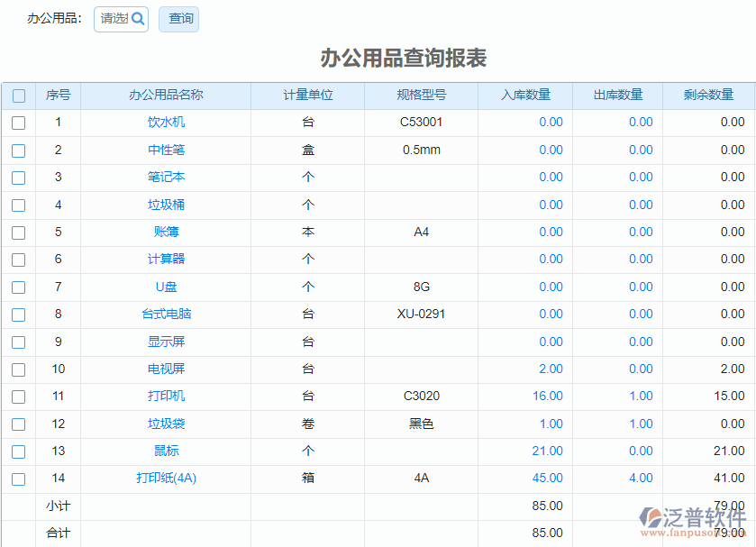
Task: Type in the 办公用品 search input field
Action: (113, 19)
